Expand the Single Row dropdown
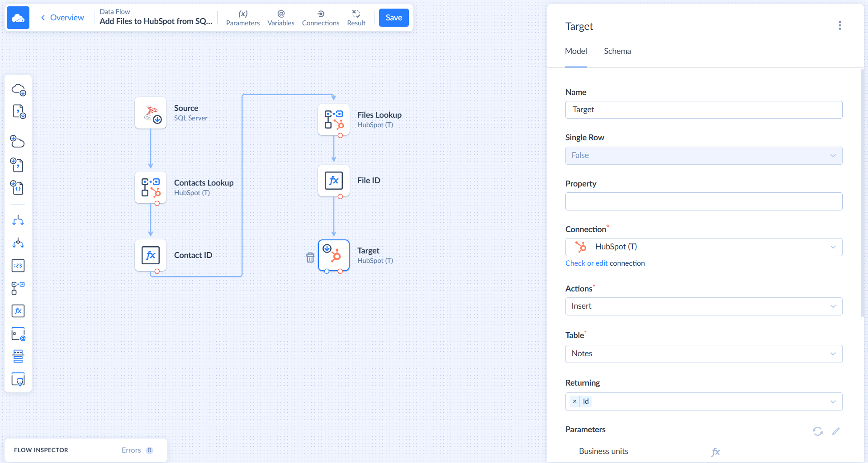 703,156
